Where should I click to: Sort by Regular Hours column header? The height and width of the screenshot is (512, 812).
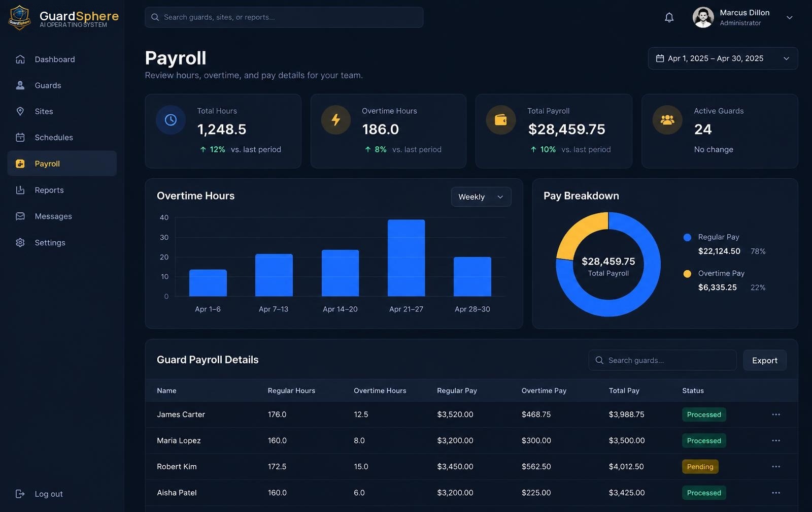pyautogui.click(x=291, y=391)
